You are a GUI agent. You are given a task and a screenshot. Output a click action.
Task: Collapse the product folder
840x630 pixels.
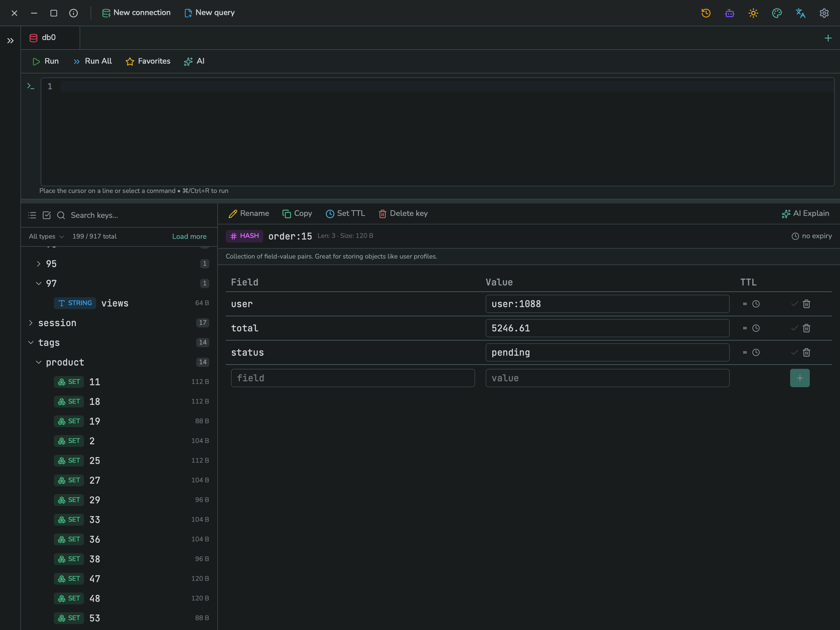(119, 362)
